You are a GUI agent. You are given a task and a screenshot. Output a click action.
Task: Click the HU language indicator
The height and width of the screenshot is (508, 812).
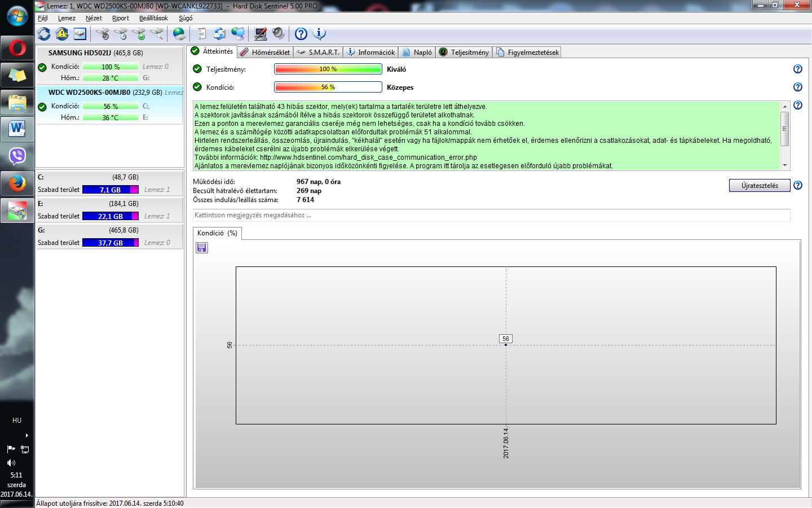point(17,421)
